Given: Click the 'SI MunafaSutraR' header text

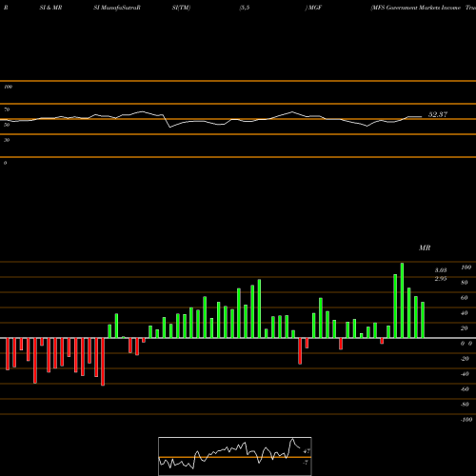Looking at the screenshot, I should [117, 8].
